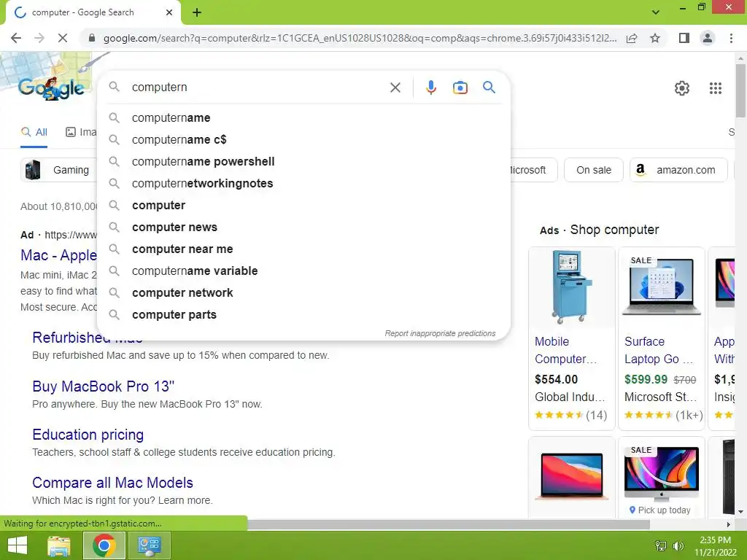Click the browser forward arrow
Viewport: 747px width, 560px height.
(x=39, y=38)
